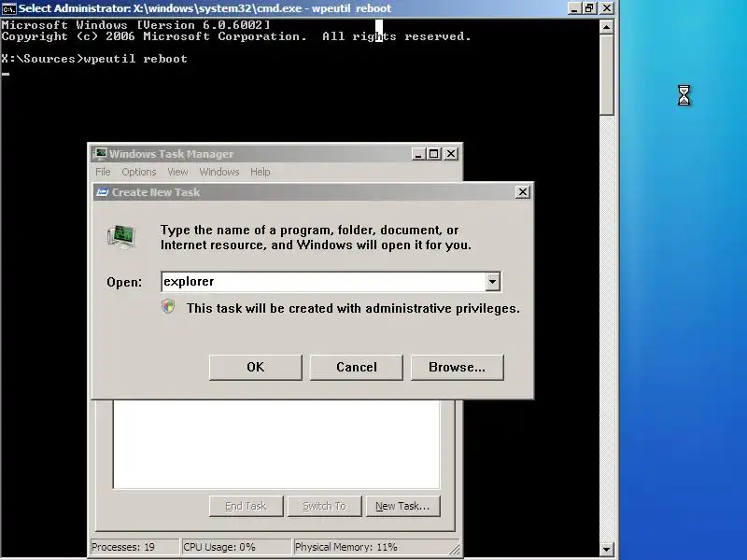Click the Microsoft Windows version line

[135, 25]
